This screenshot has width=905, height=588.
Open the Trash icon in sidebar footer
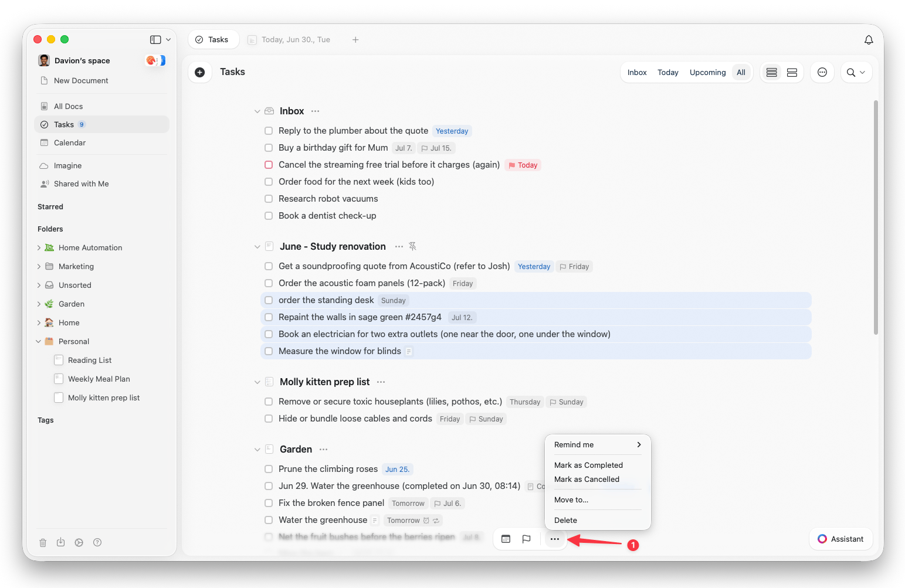[x=43, y=543]
